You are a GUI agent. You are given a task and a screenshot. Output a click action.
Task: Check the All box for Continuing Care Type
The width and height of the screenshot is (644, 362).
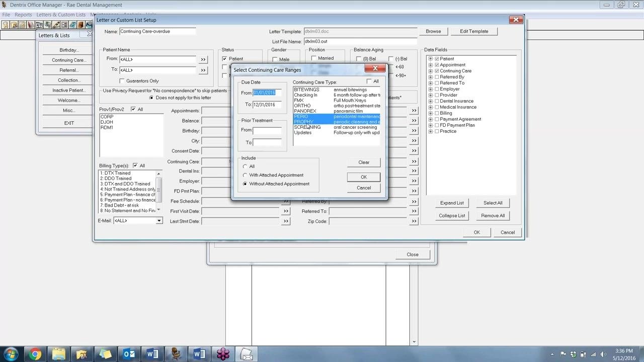click(369, 81)
